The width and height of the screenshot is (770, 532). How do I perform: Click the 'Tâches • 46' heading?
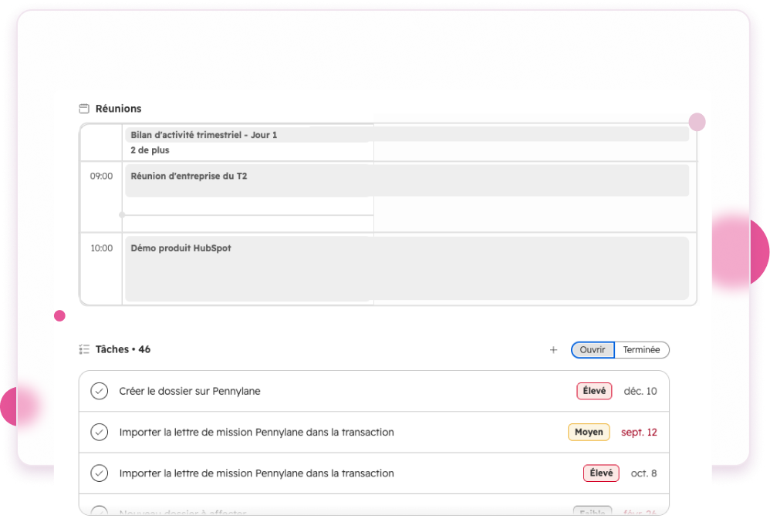click(x=123, y=349)
